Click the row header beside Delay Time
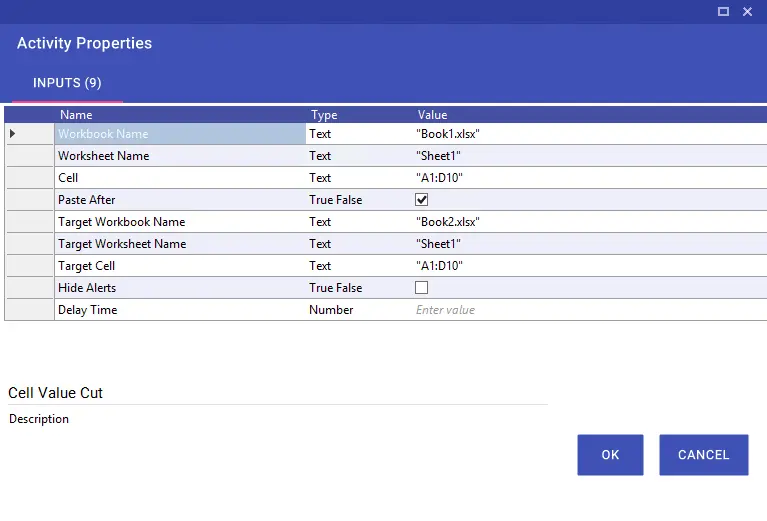The width and height of the screenshot is (767, 521). pyautogui.click(x=29, y=310)
